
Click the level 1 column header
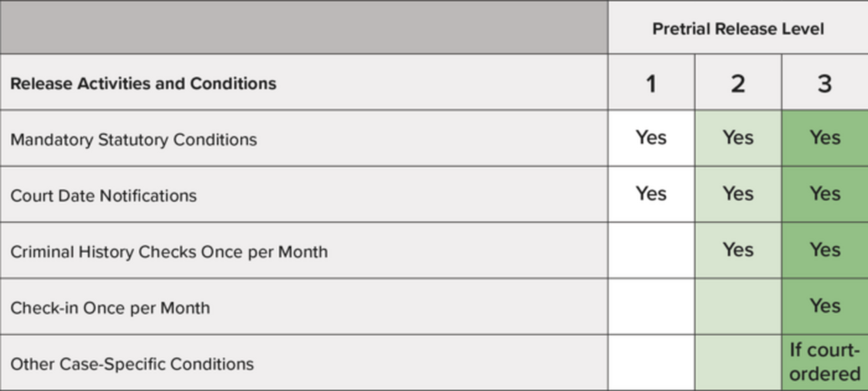coord(651,83)
